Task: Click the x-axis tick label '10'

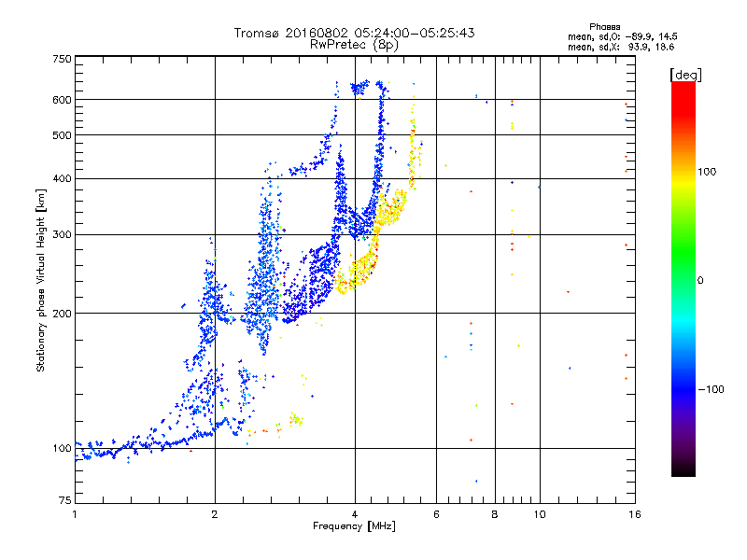Action: (x=540, y=514)
